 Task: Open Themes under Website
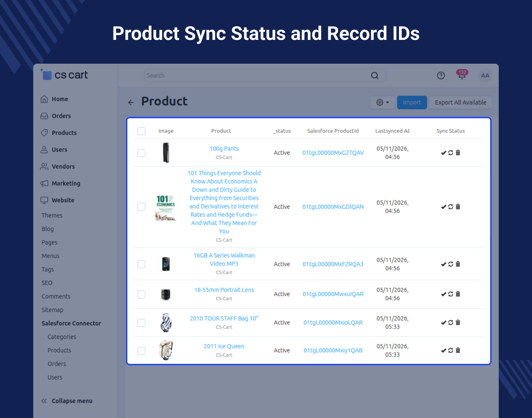coord(52,216)
